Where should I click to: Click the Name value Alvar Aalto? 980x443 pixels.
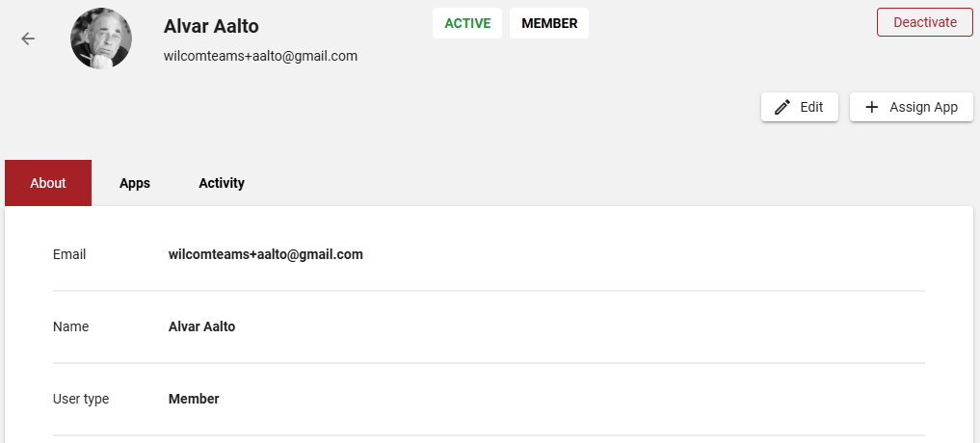pyautogui.click(x=201, y=326)
